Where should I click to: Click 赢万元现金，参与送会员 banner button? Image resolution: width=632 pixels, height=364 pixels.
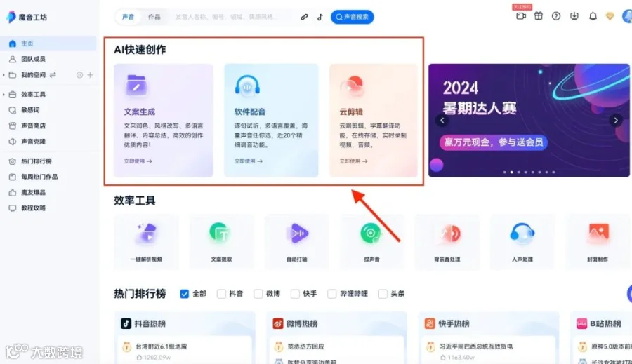pos(494,142)
